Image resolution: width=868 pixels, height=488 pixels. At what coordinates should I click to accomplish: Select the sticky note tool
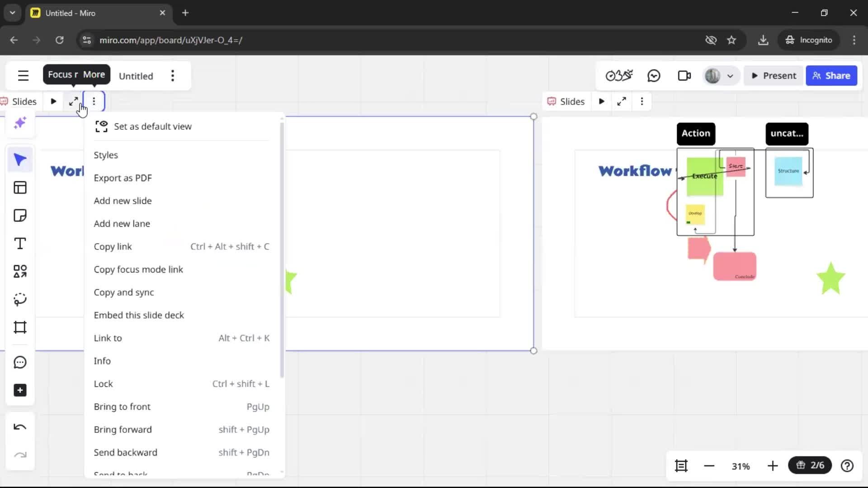coord(20,216)
